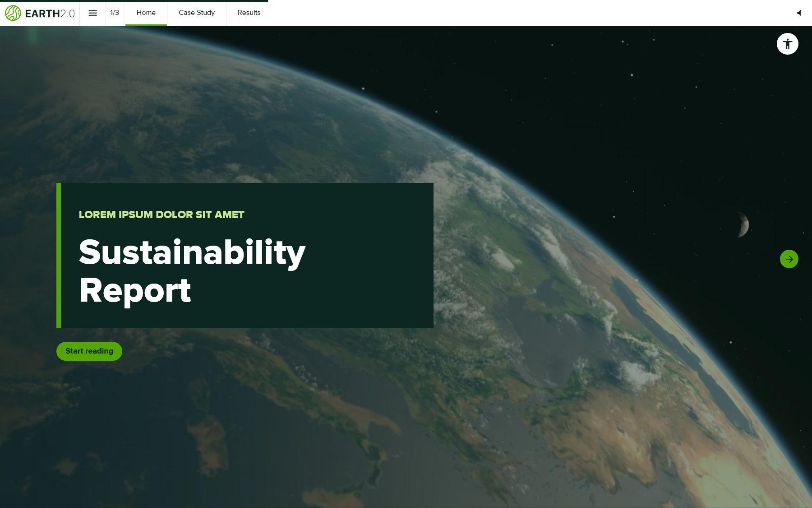The height and width of the screenshot is (508, 812).
Task: Click the EARTH2.0 wordmark text
Action: pyautogui.click(x=50, y=14)
